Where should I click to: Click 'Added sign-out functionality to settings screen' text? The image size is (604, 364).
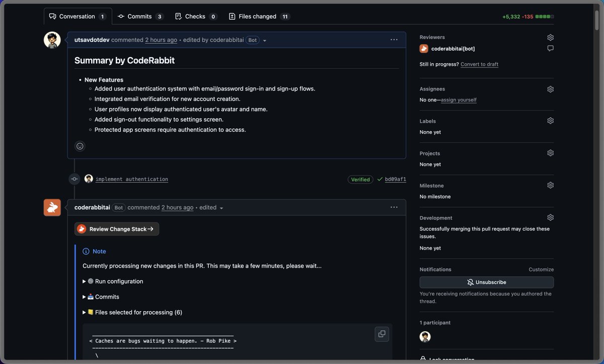(159, 120)
